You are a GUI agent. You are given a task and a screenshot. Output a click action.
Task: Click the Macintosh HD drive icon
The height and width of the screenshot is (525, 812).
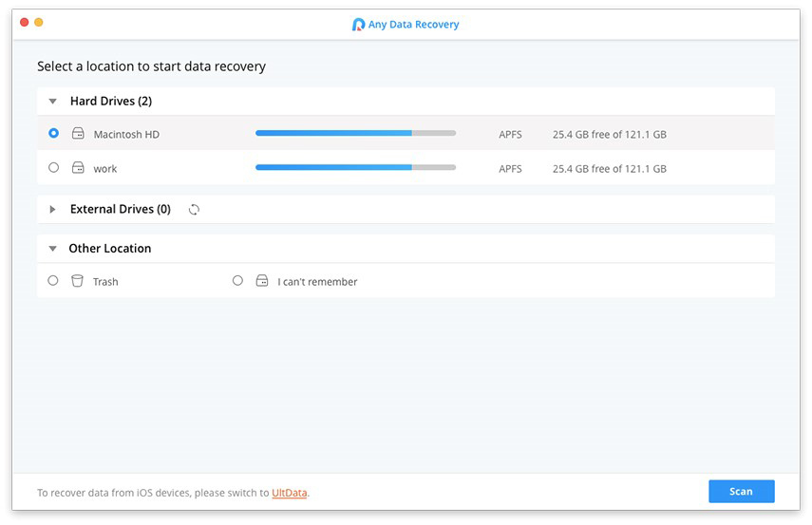(78, 134)
